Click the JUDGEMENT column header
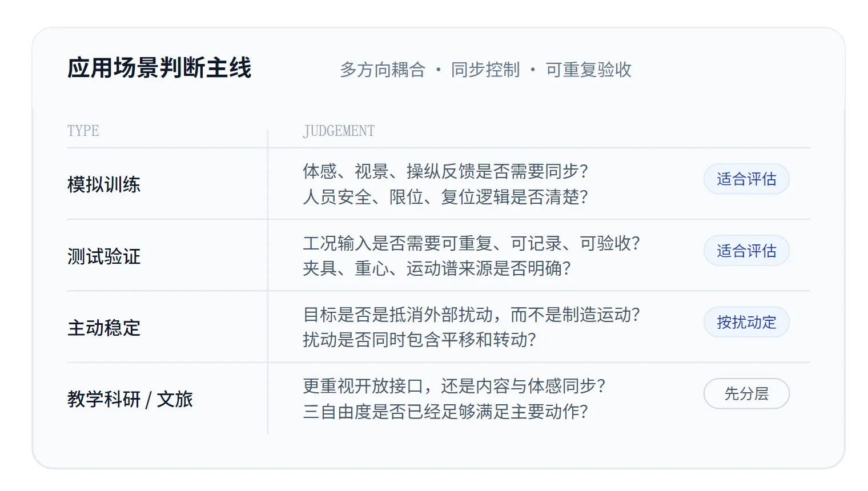868x491 pixels. pyautogui.click(x=339, y=131)
